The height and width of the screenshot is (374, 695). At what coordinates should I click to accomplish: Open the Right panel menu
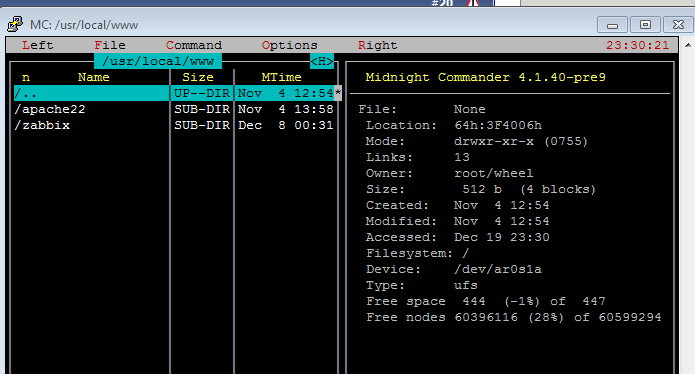(378, 45)
